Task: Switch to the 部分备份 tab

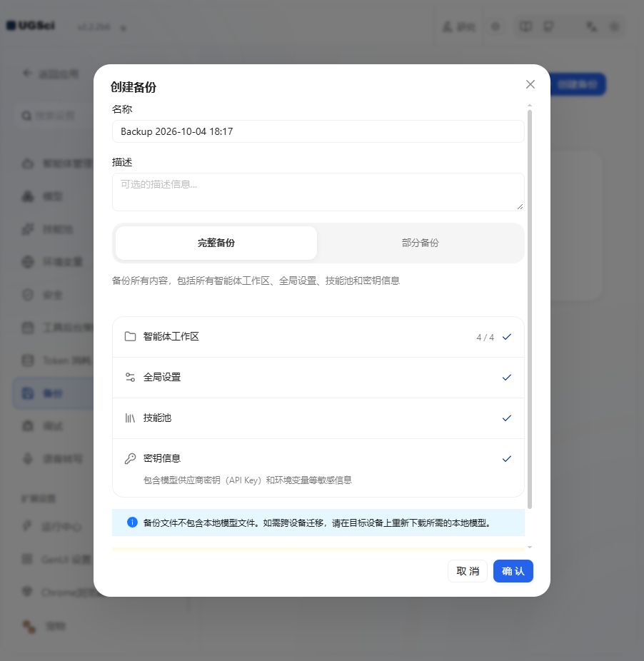Action: tap(420, 243)
